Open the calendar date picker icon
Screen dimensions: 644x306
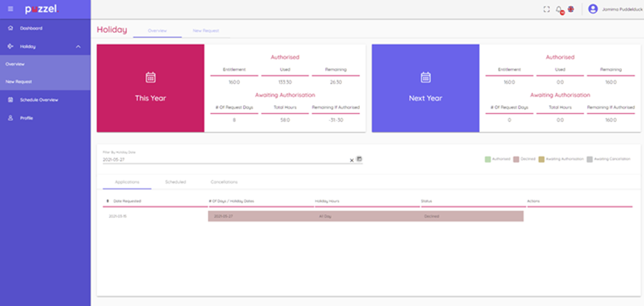pyautogui.click(x=359, y=159)
